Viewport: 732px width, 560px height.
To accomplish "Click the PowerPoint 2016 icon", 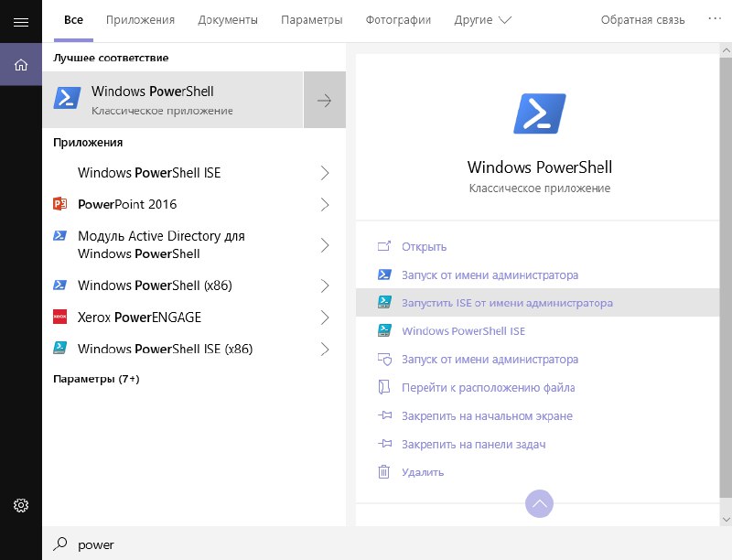I will tap(61, 204).
